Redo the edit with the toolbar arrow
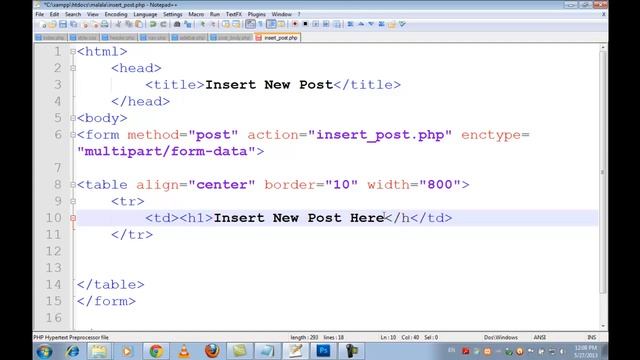The width and height of the screenshot is (640, 360). 163,24
